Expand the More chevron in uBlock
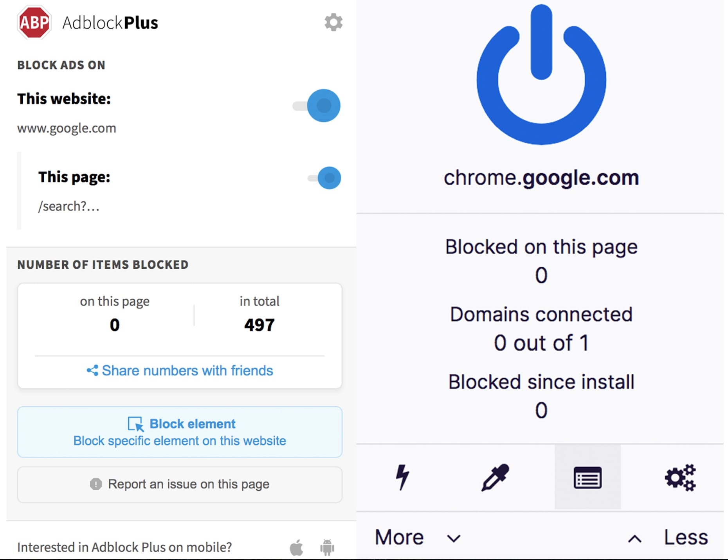This screenshot has height=560, width=728. pos(454,538)
